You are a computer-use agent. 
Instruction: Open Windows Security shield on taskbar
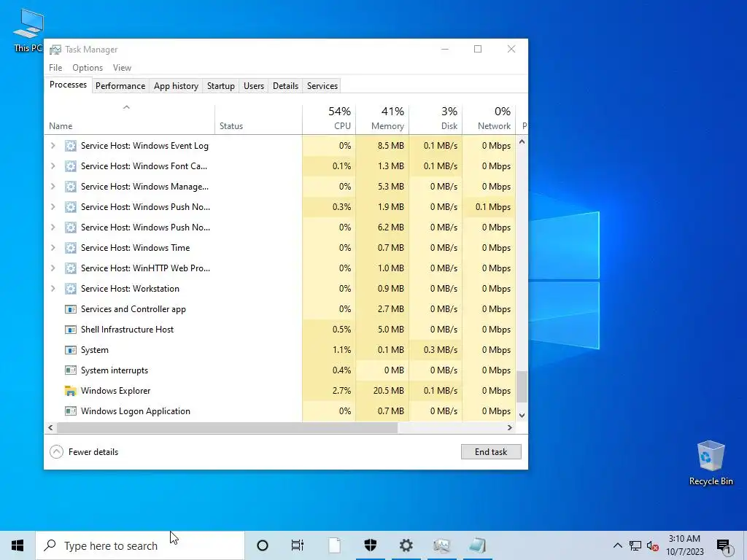(x=370, y=545)
